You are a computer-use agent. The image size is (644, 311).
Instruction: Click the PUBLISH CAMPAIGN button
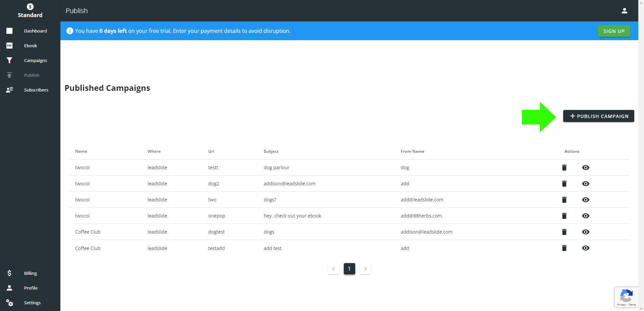click(x=598, y=116)
